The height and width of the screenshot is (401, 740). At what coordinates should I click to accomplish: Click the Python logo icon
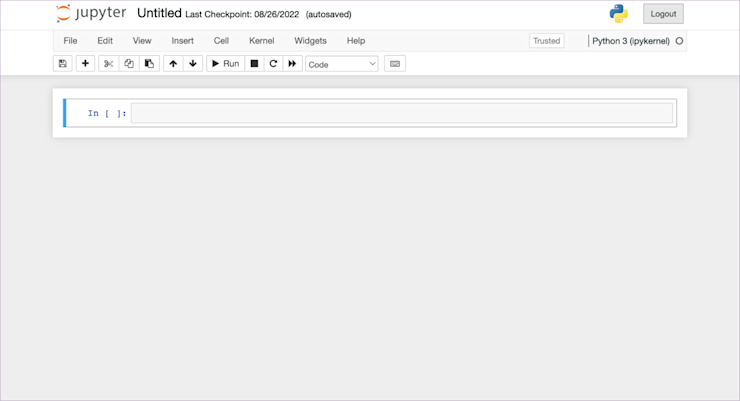pos(619,14)
